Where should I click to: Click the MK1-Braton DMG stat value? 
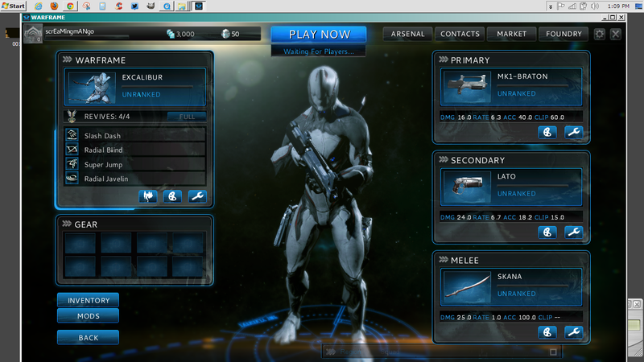(464, 117)
